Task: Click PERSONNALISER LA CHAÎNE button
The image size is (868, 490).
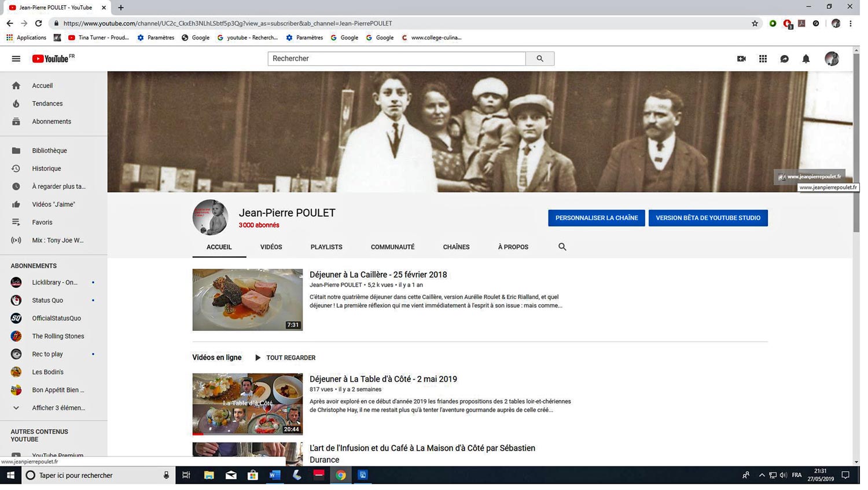Action: pos(596,218)
